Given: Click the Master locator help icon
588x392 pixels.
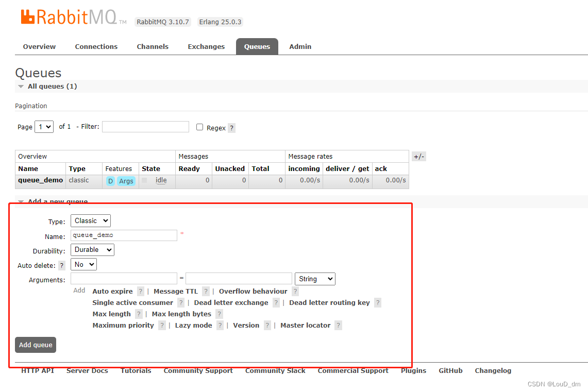Looking at the screenshot, I should [x=338, y=325].
